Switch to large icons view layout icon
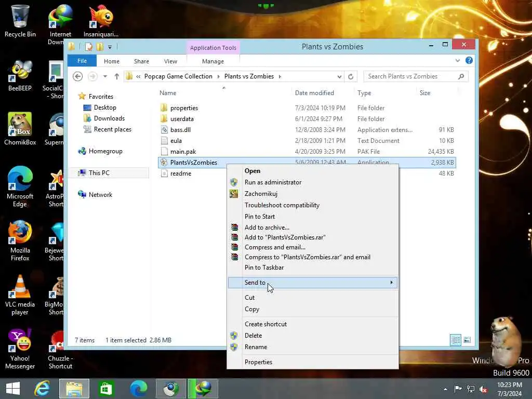This screenshot has width=532, height=399. pyautogui.click(x=467, y=340)
